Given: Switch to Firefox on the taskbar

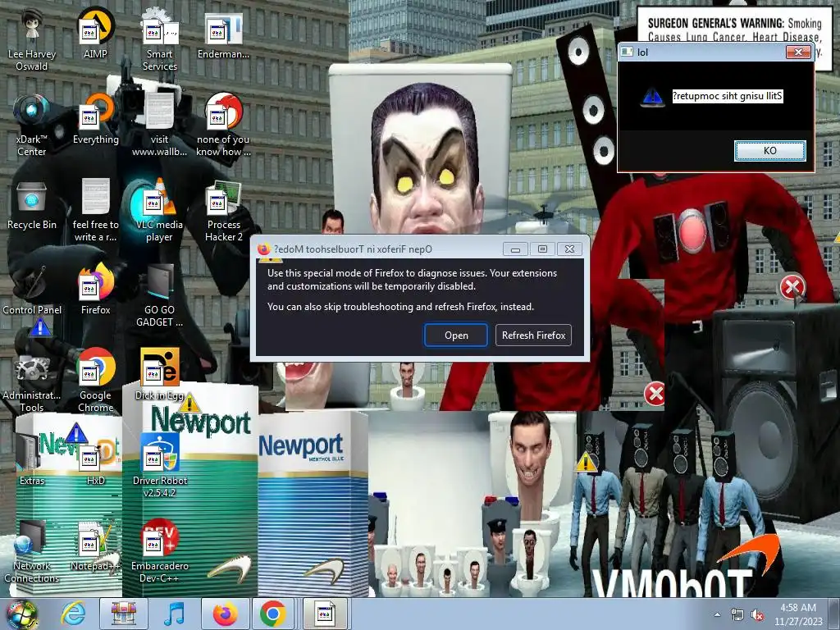Looking at the screenshot, I should coord(225,614).
